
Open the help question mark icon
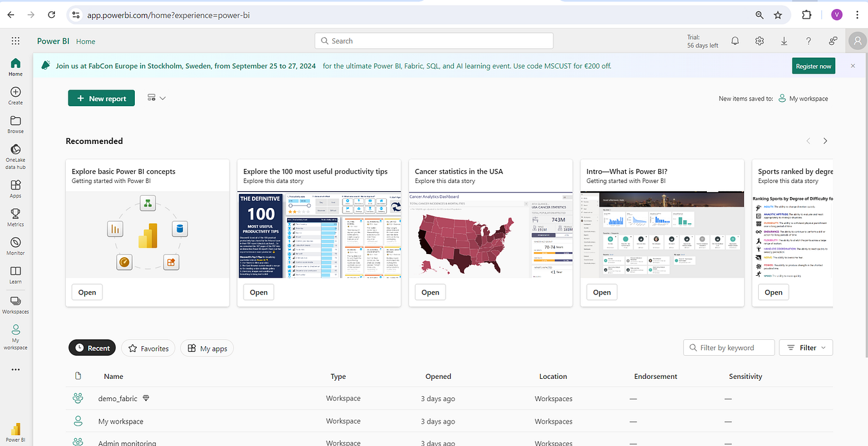pyautogui.click(x=809, y=41)
